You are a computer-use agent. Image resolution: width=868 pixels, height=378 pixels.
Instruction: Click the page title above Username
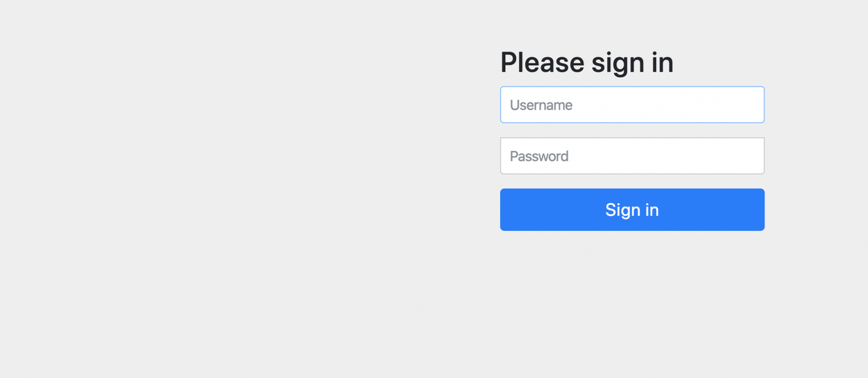[x=586, y=62]
